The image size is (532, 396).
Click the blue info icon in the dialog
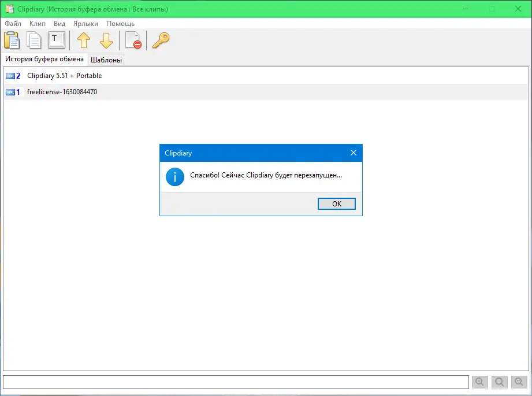point(174,176)
